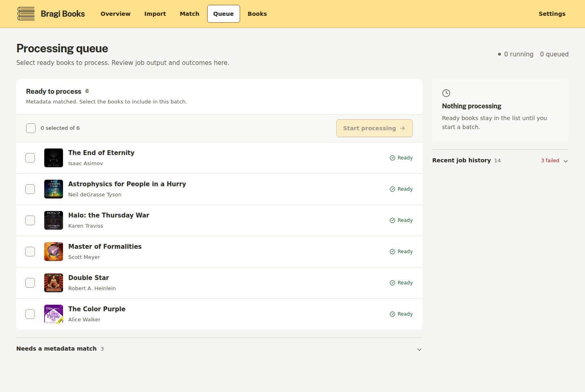
Task: Open Astrophysics for People in a Hurry cover
Action: (x=54, y=189)
